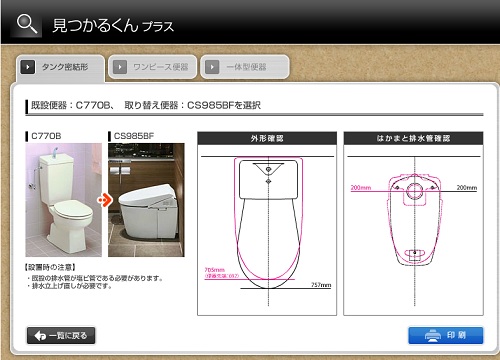Click the pink 200mm label on the left
Viewport: 500px width, 360px height.
pyautogui.click(x=361, y=188)
